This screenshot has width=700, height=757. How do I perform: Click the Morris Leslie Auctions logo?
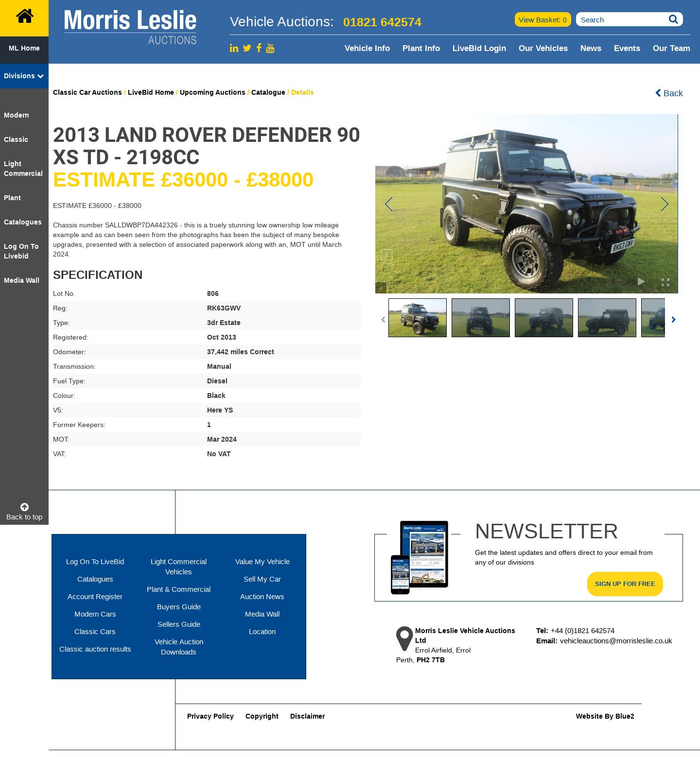click(130, 28)
